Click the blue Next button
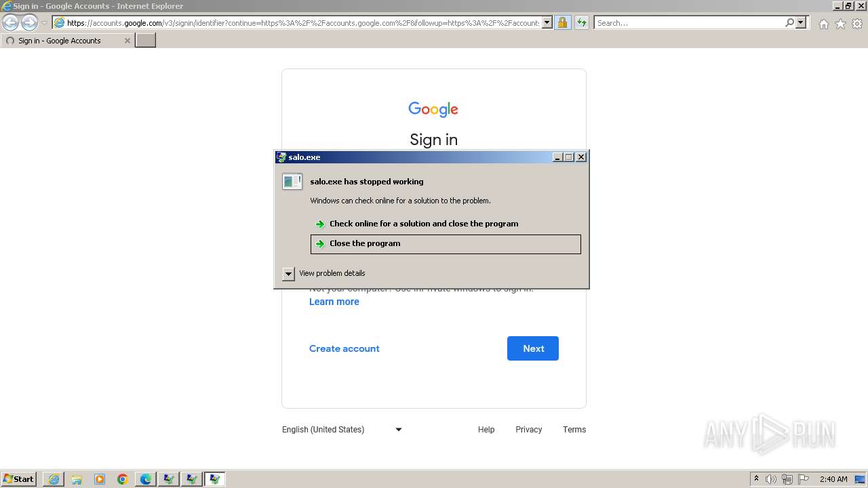 coord(533,348)
